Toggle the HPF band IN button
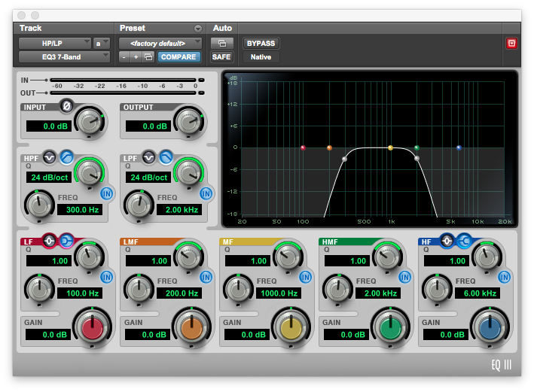 coord(106,193)
